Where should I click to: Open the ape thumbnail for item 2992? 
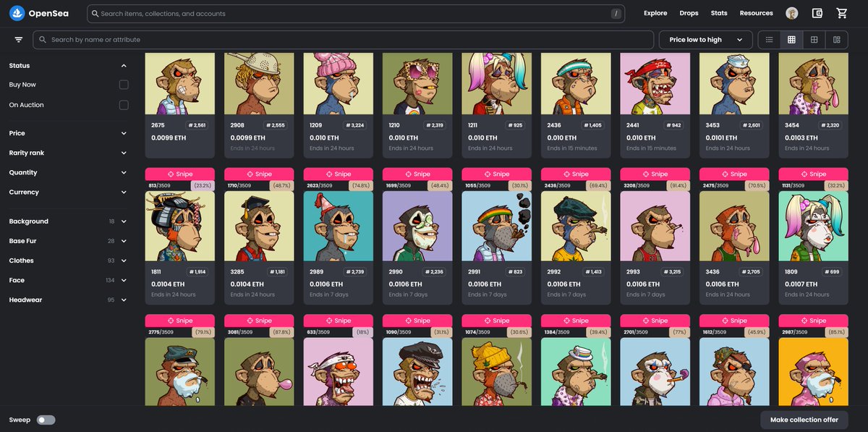pyautogui.click(x=576, y=226)
